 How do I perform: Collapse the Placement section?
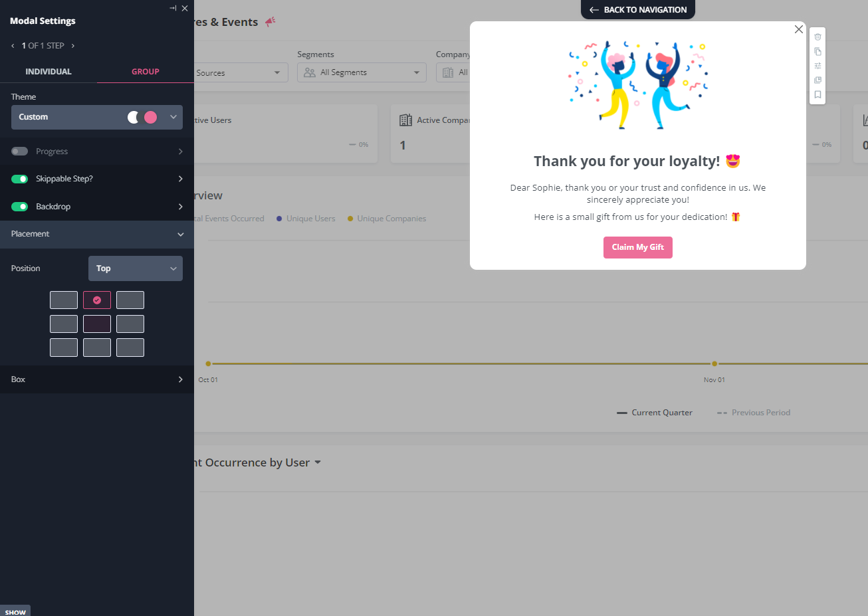[97, 234]
